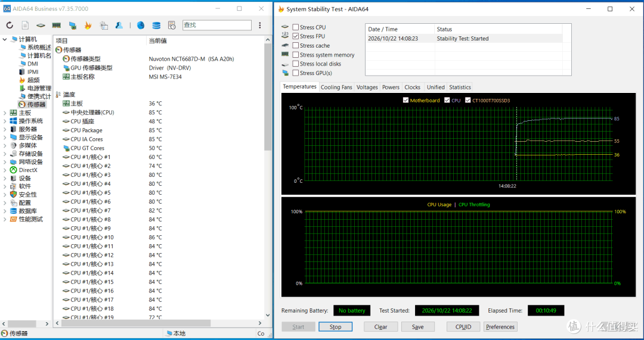
Task: Expand the 主板 tree node arrow
Action: (5, 113)
